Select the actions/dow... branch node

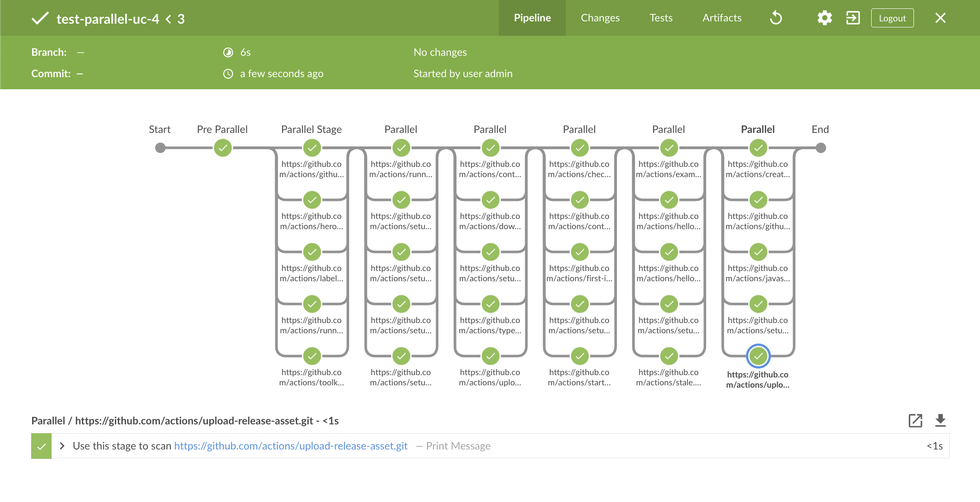(x=490, y=200)
